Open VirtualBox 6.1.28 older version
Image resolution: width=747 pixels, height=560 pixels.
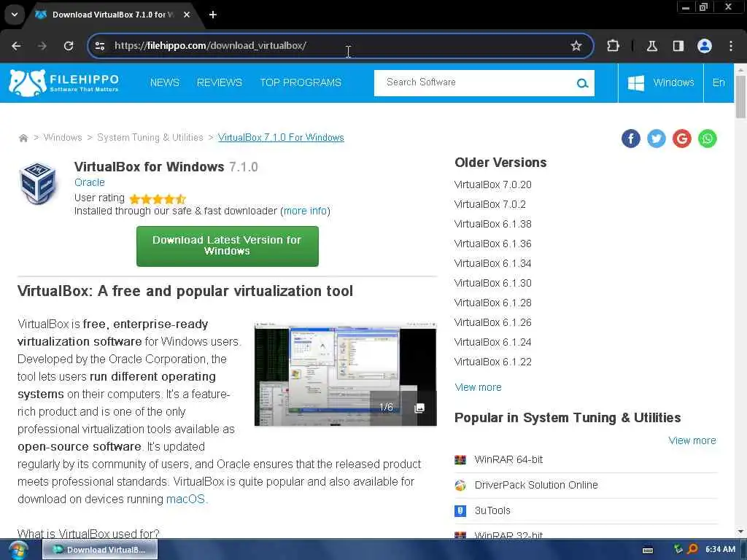(x=493, y=303)
